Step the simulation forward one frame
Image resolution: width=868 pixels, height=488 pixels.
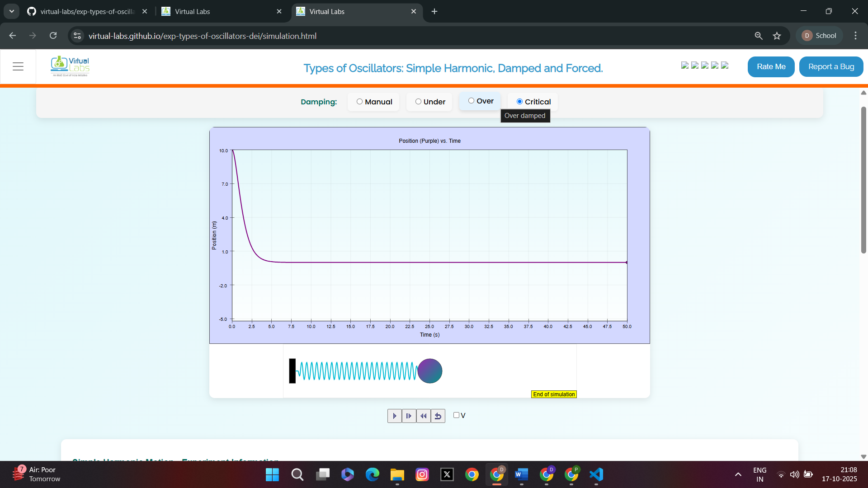tap(409, 416)
